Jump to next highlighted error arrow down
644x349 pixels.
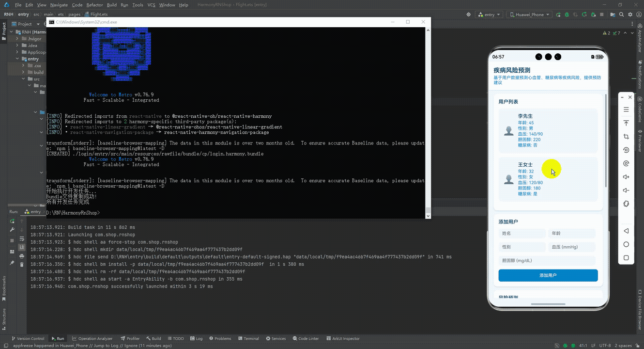(632, 33)
